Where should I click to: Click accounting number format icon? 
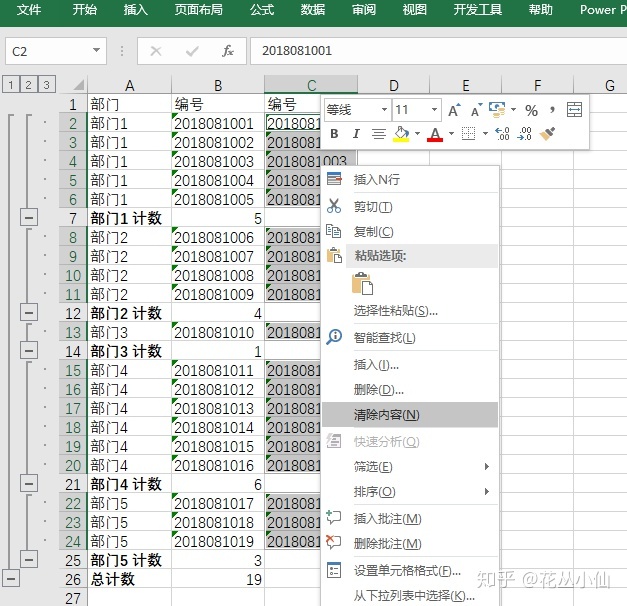tap(497, 110)
